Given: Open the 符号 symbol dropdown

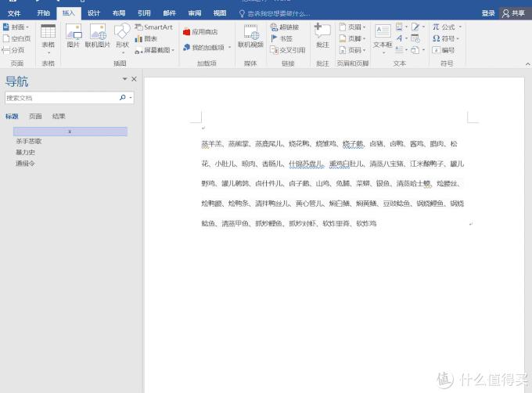Looking at the screenshot, I should (x=446, y=38).
